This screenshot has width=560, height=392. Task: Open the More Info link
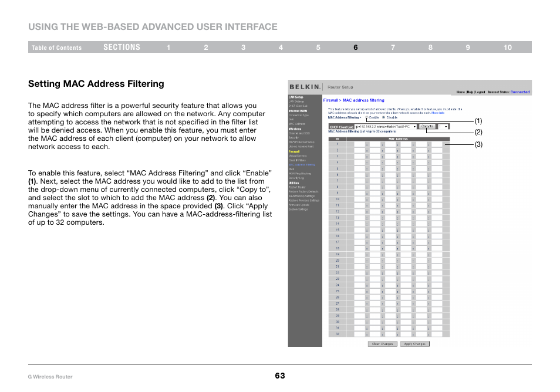point(437,113)
